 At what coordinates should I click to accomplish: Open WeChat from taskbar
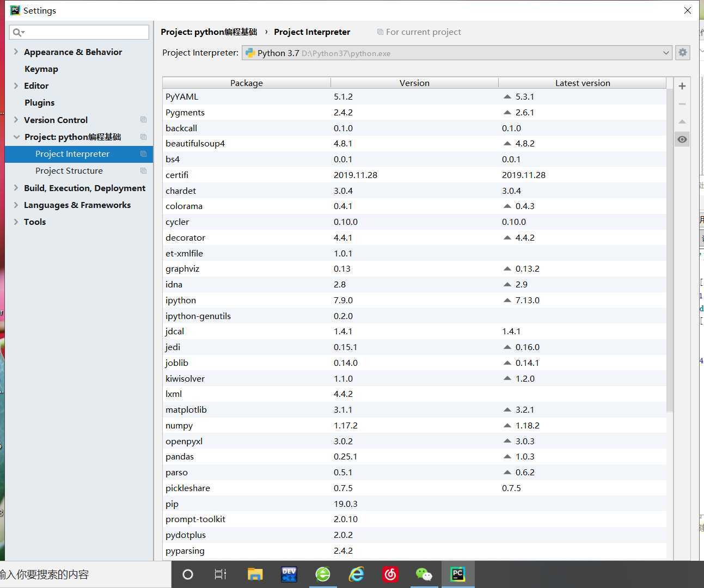(424, 574)
